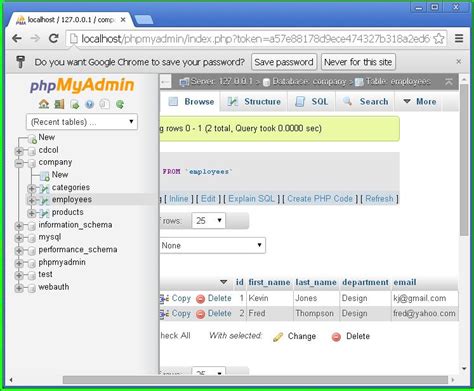Open phpMyAdmin documentation help icon

(90, 104)
